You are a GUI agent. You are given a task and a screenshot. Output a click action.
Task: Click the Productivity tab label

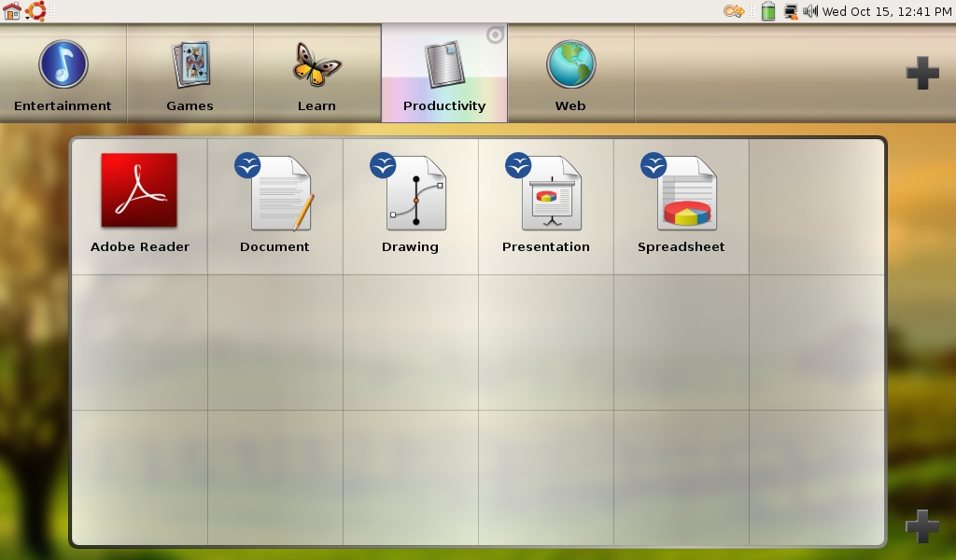click(444, 105)
